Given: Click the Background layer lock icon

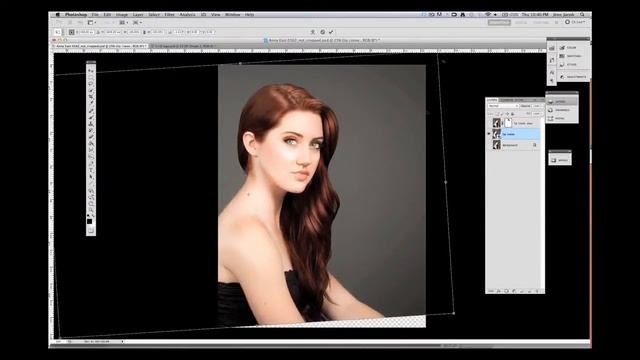Looking at the screenshot, I should (534, 145).
